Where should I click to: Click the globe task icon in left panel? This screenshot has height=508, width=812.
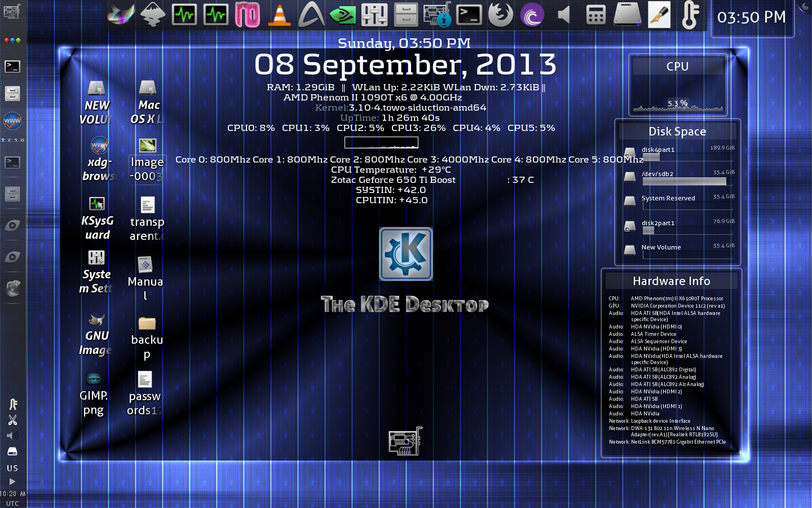tap(12, 288)
